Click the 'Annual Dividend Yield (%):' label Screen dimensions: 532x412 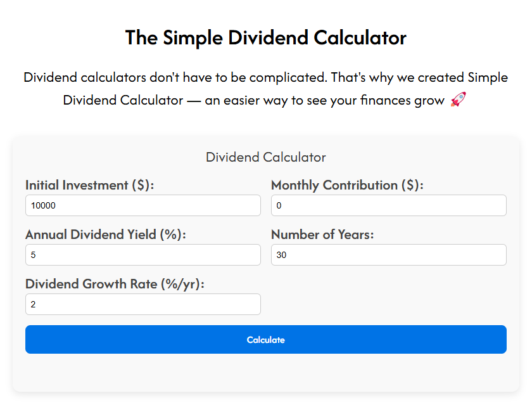[106, 235]
